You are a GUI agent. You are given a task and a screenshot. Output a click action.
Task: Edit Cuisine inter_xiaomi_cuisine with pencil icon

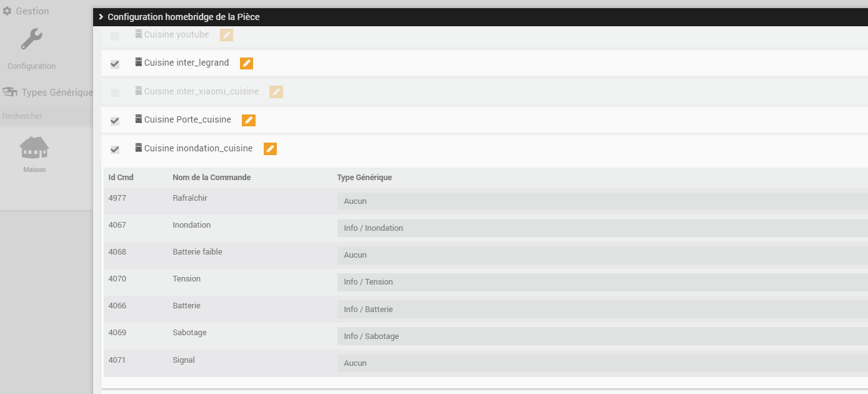click(276, 92)
